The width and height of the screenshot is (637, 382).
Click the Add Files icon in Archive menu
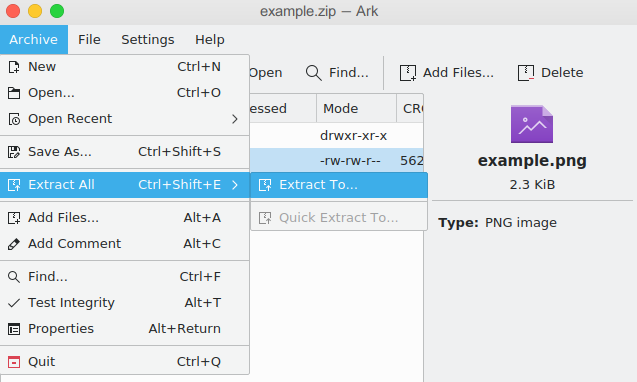14,218
